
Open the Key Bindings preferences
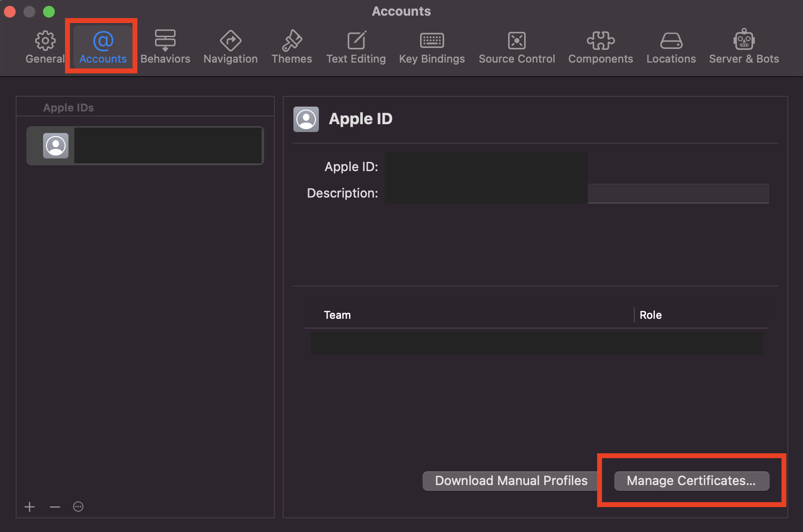(432, 47)
